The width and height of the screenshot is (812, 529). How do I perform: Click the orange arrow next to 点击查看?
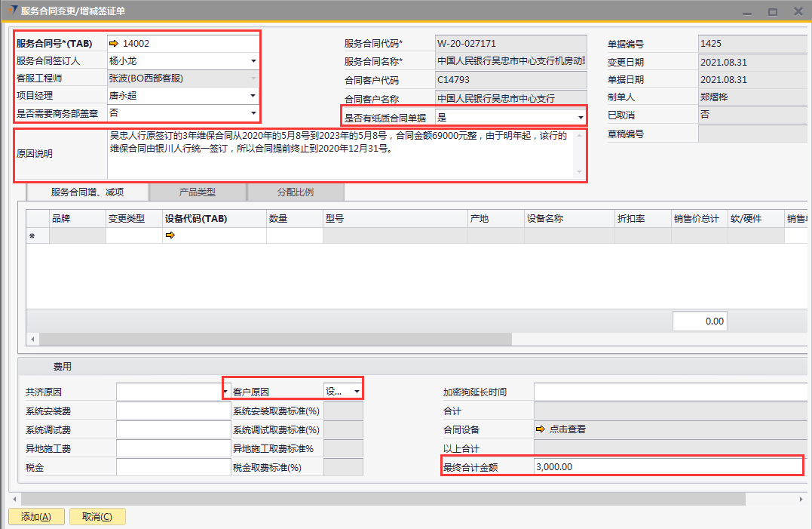click(x=540, y=429)
